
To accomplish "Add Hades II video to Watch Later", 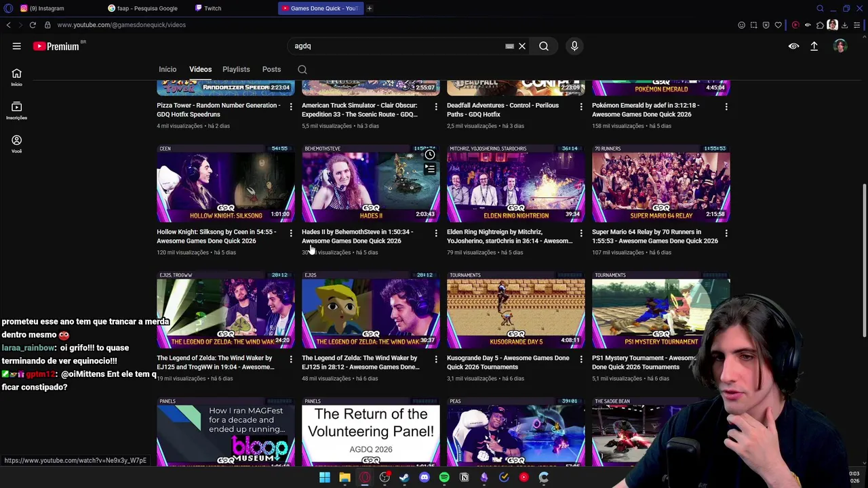I will coord(430,155).
